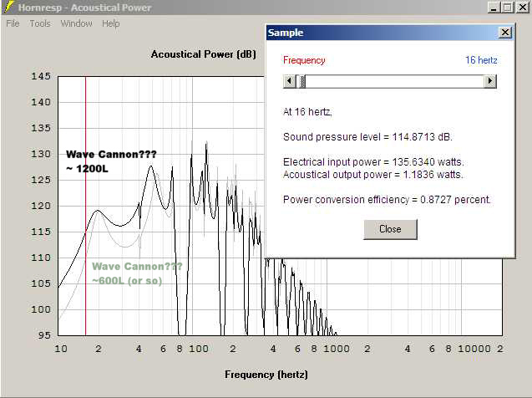Open the Tools menu

40,23
